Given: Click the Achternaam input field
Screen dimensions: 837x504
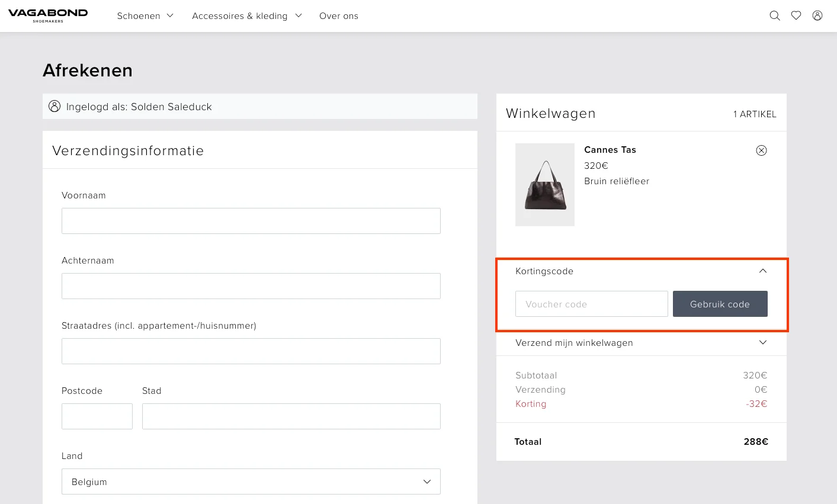Looking at the screenshot, I should [251, 286].
